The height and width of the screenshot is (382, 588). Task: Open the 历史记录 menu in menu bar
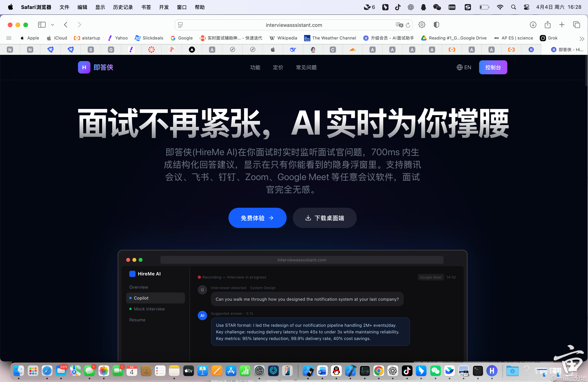123,7
